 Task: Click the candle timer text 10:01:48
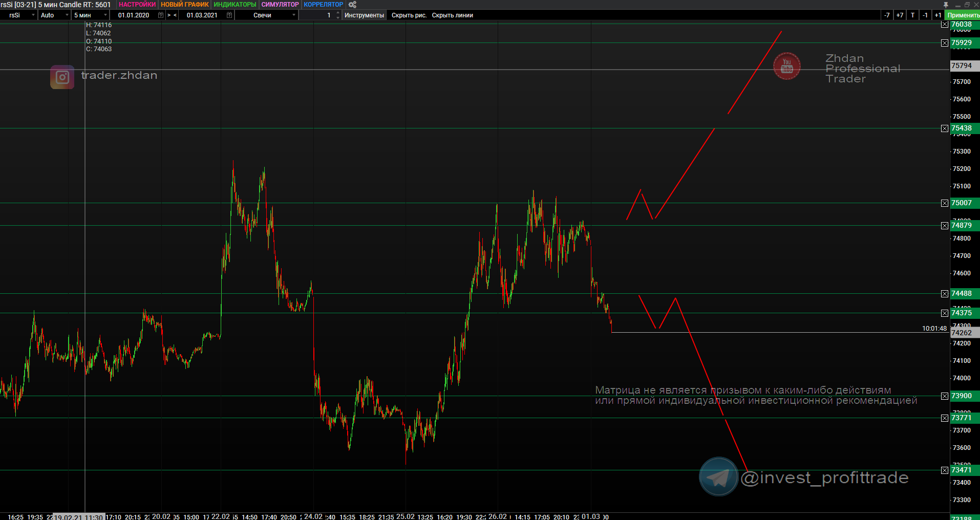(x=934, y=329)
